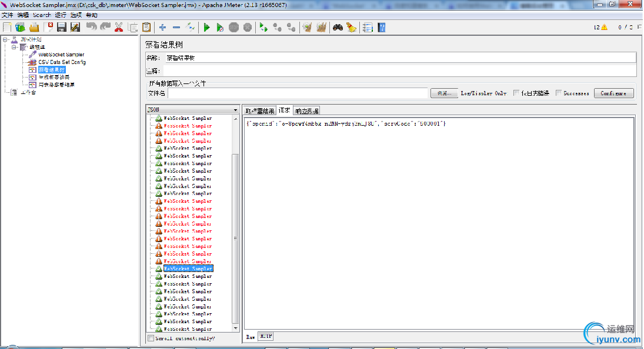Switch to the 响应数据 tab
This screenshot has width=644, height=349.
(x=307, y=110)
